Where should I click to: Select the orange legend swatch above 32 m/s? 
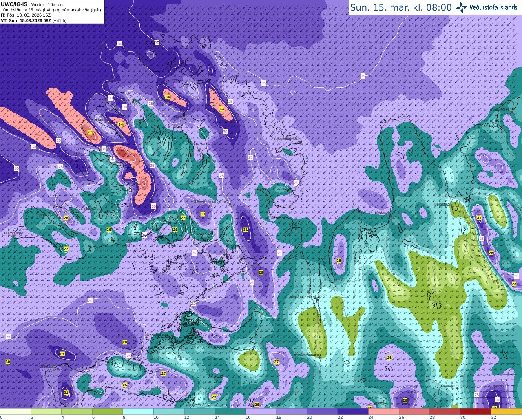click(x=507, y=411)
